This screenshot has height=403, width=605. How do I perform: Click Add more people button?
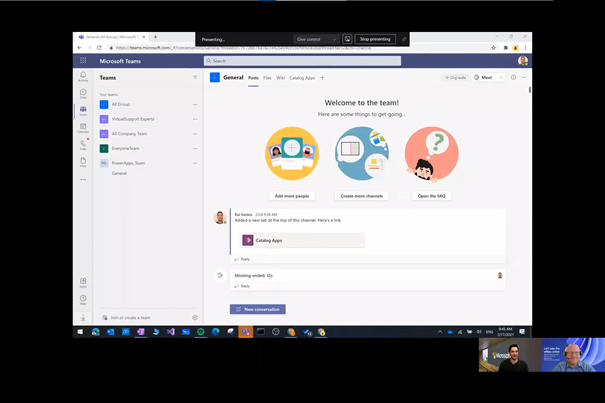(292, 196)
